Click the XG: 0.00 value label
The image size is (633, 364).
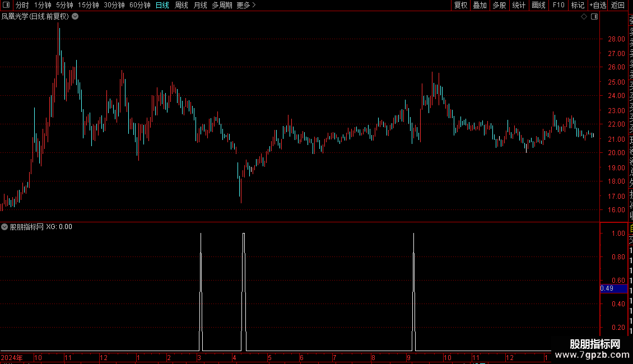click(59, 227)
